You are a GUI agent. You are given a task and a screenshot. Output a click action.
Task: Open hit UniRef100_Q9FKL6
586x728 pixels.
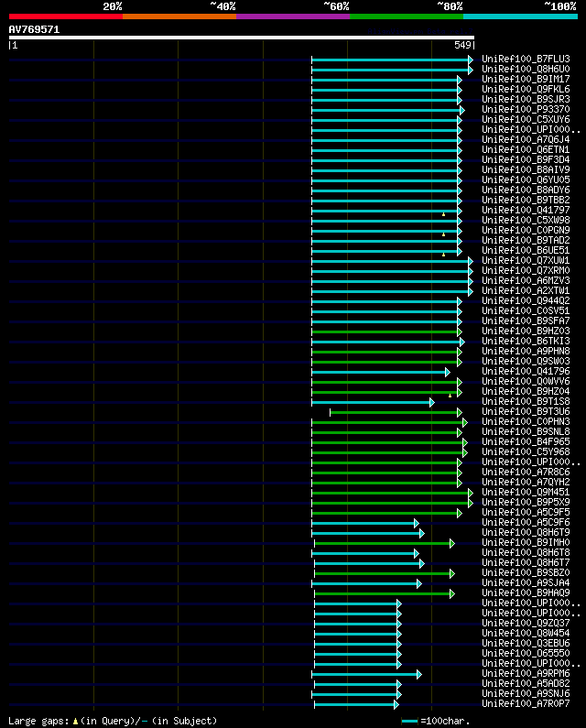point(526,89)
